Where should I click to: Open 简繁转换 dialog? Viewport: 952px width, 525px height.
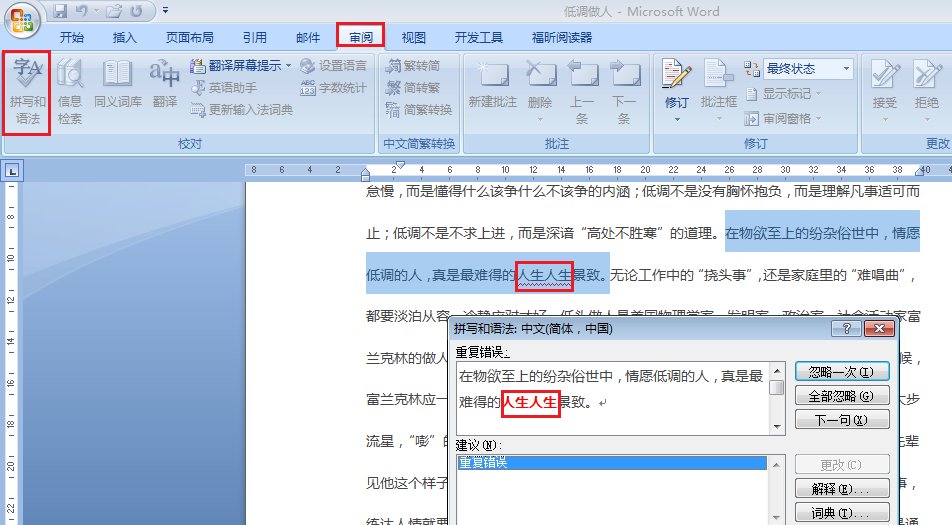point(419,110)
